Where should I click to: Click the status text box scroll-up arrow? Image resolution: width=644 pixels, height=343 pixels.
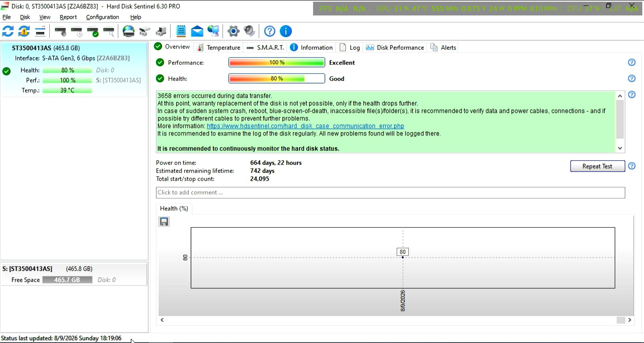coord(620,96)
